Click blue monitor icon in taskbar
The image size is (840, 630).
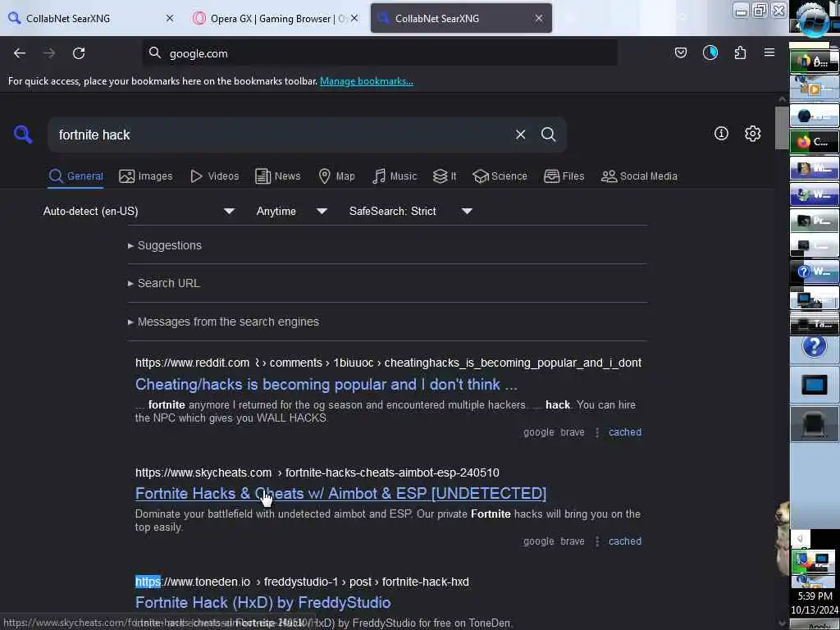coord(815,385)
